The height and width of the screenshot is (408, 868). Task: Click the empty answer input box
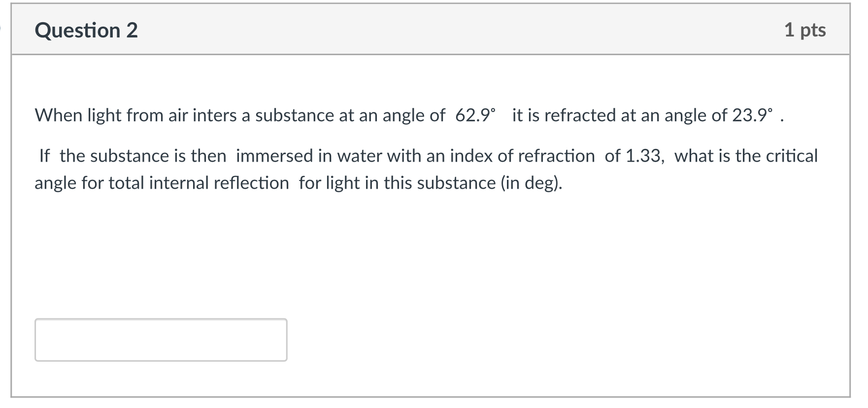click(161, 340)
